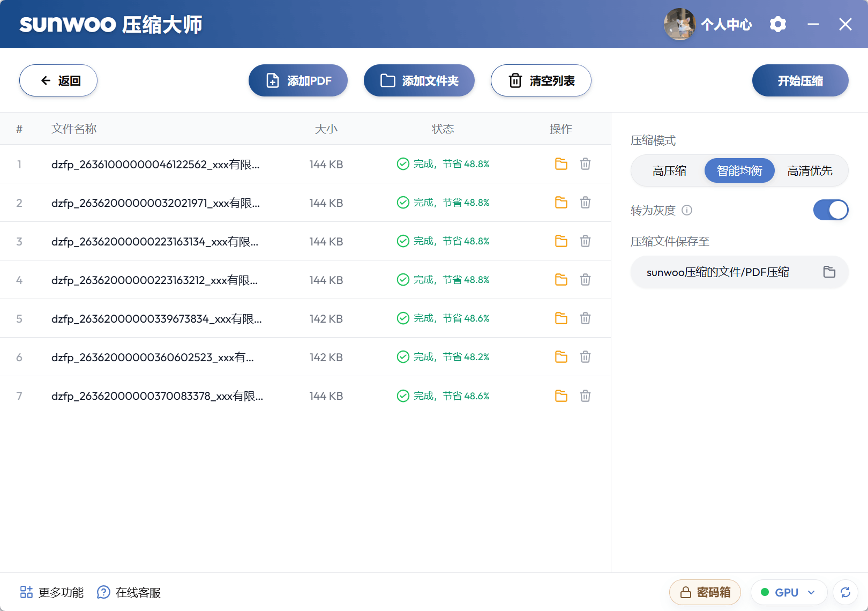Toggle the 转为灰度 grayscale switch
Image resolution: width=868 pixels, height=611 pixels.
[x=830, y=210]
